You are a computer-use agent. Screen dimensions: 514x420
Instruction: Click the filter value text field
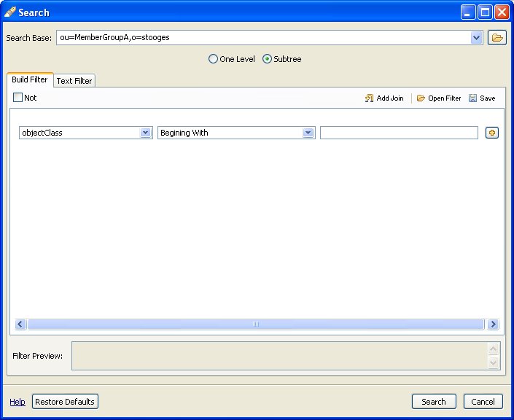pos(399,133)
